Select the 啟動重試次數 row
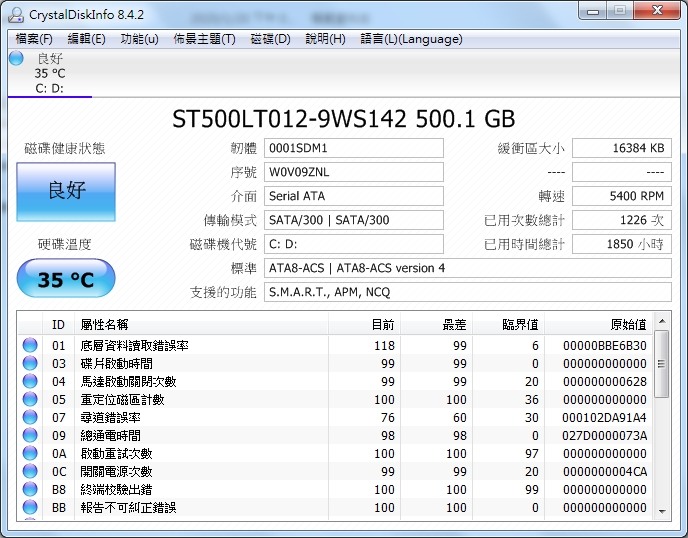This screenshot has height=538, width=688. point(335,453)
